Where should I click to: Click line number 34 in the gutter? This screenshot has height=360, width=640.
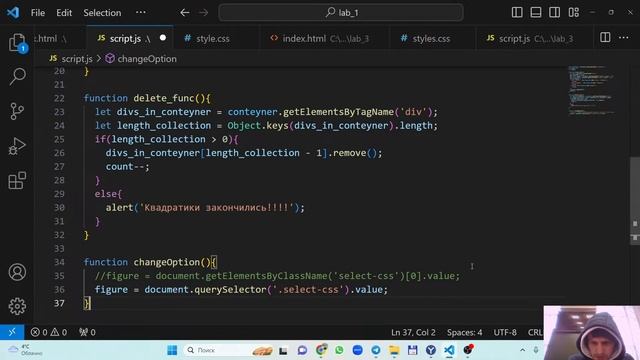pos(59,262)
